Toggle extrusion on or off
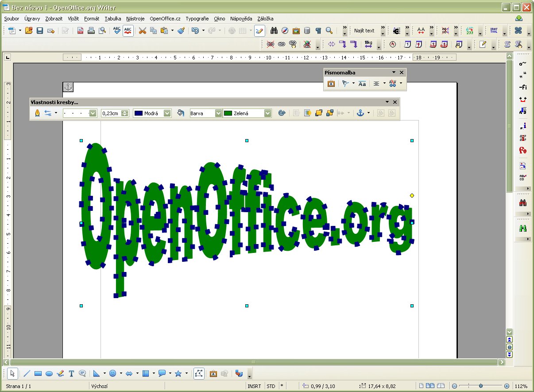Screen dimensions: 534x392 (x=239, y=373)
